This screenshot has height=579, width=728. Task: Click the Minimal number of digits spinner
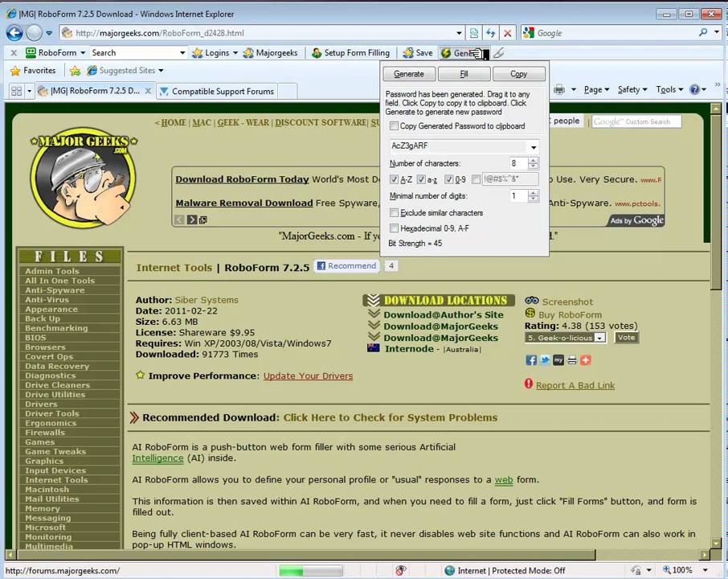point(533,196)
